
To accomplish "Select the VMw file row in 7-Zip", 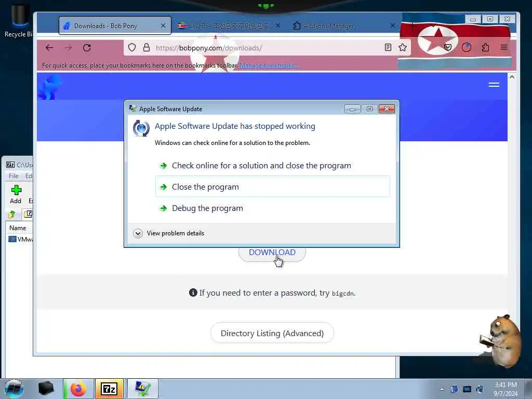I will click(20, 239).
